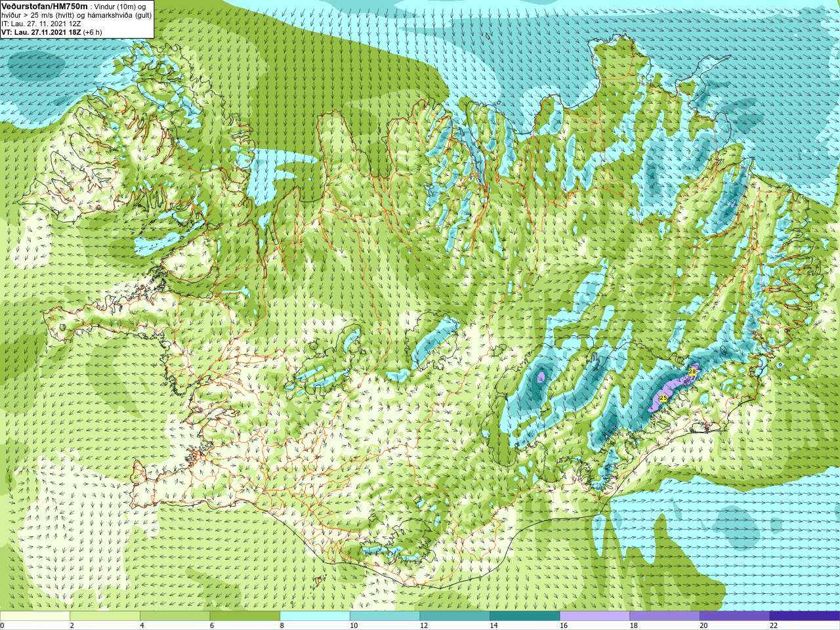Image resolution: width=840 pixels, height=630 pixels.
Task: Pick the teal 12–14 legend swatch
Action: (455, 616)
